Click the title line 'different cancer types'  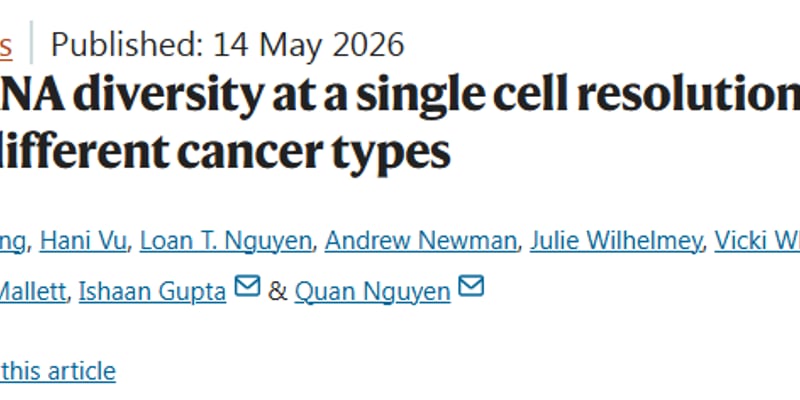point(225,152)
